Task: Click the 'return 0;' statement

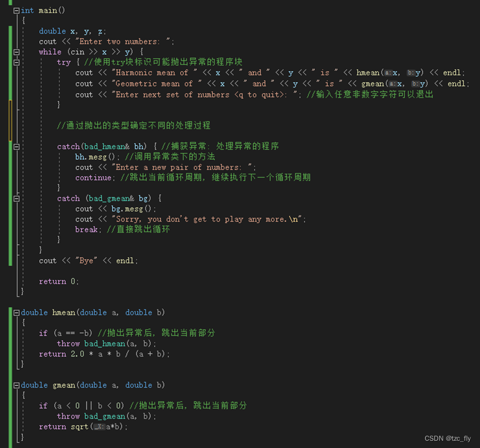Action: pyautogui.click(x=59, y=281)
